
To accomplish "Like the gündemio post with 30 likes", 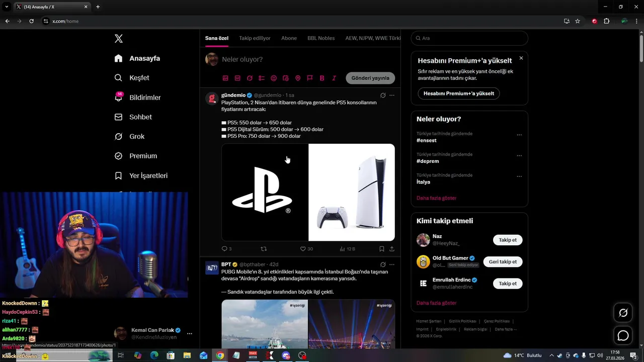I will 306,249.
